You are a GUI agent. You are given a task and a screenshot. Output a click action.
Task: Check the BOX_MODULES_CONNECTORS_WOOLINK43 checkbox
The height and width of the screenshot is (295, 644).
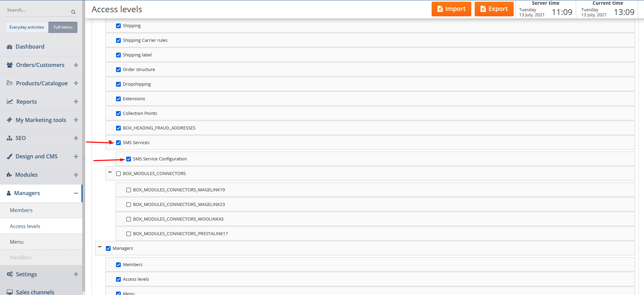pos(129,219)
